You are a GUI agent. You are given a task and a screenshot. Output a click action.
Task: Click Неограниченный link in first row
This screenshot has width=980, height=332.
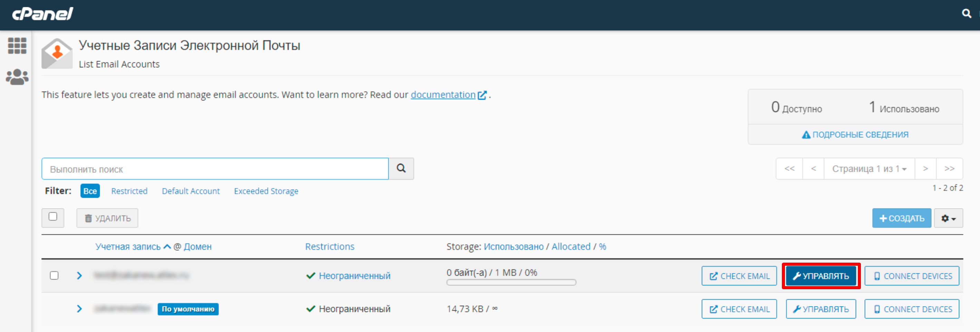355,276
